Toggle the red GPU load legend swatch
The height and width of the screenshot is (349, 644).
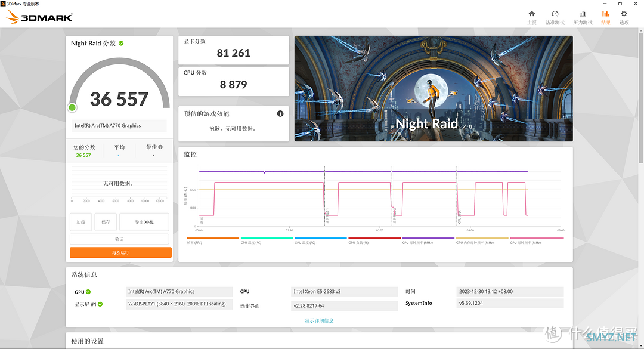pyautogui.click(x=374, y=238)
